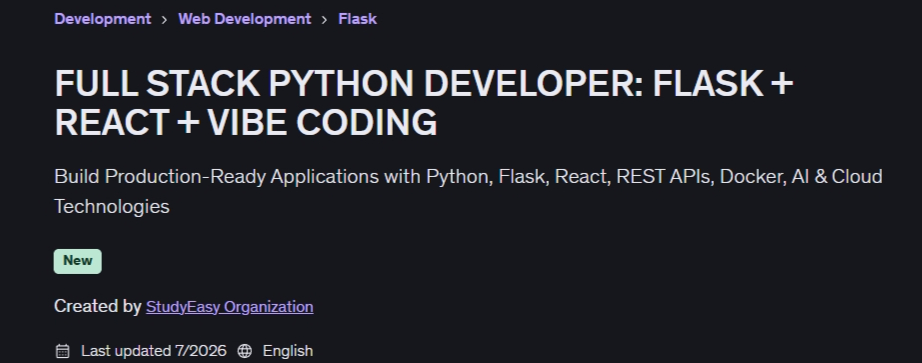Open the StudyEasy Organization instructor link
This screenshot has height=363, width=922.
(229, 307)
